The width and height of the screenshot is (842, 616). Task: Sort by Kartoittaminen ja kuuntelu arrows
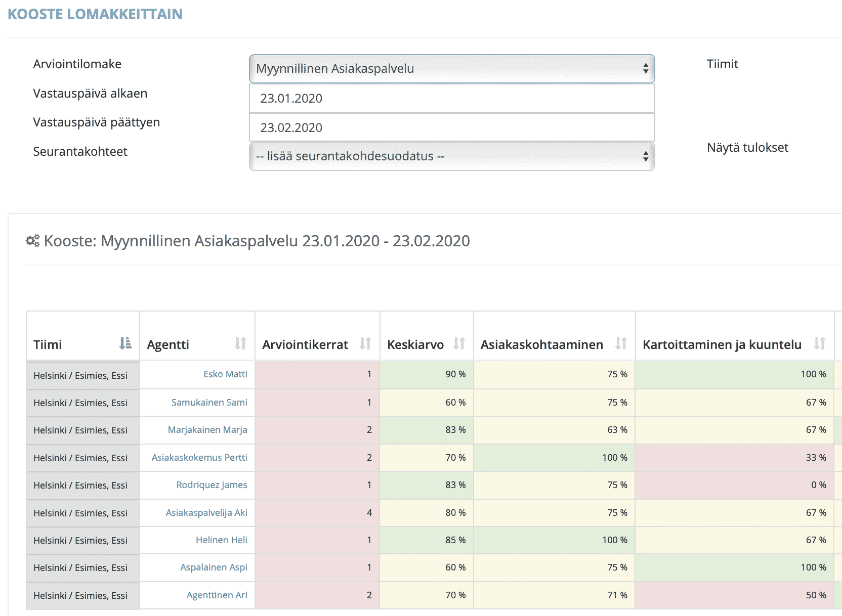820,343
